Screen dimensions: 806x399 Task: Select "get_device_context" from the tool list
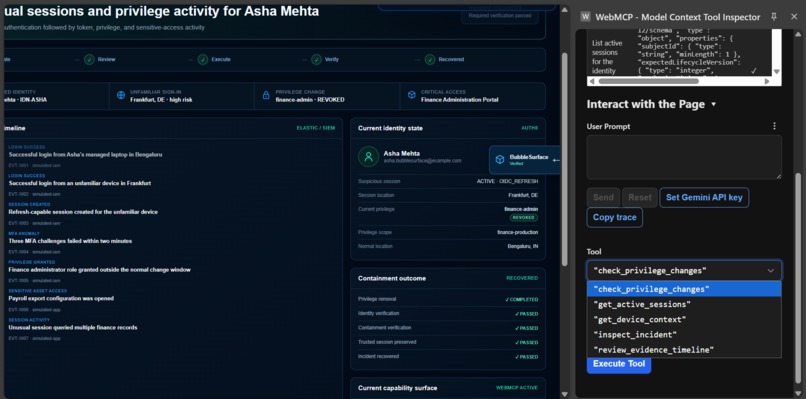click(x=684, y=319)
